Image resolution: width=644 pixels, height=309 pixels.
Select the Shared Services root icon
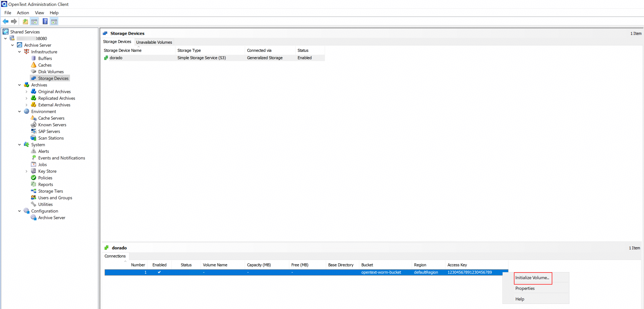[x=5, y=32]
